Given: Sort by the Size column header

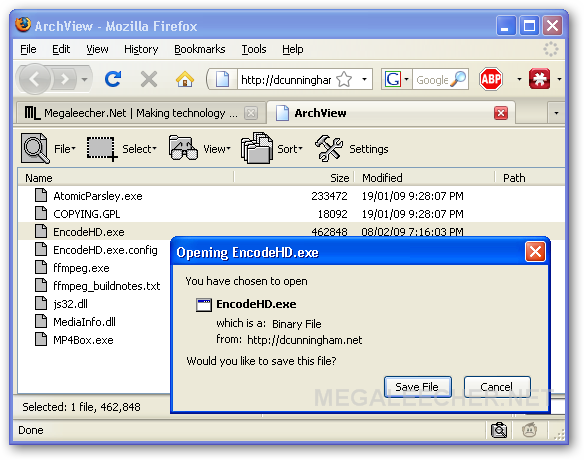Looking at the screenshot, I should (x=294, y=178).
